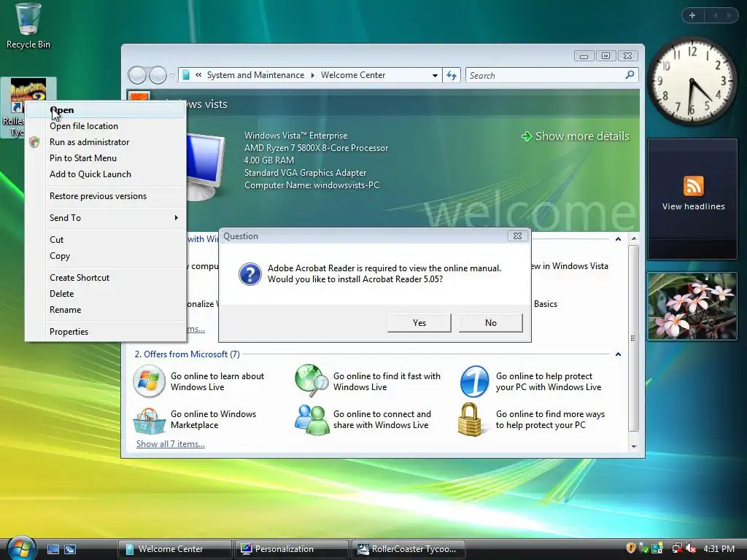
Task: Click Yes to install Acrobat Reader
Action: (x=419, y=323)
